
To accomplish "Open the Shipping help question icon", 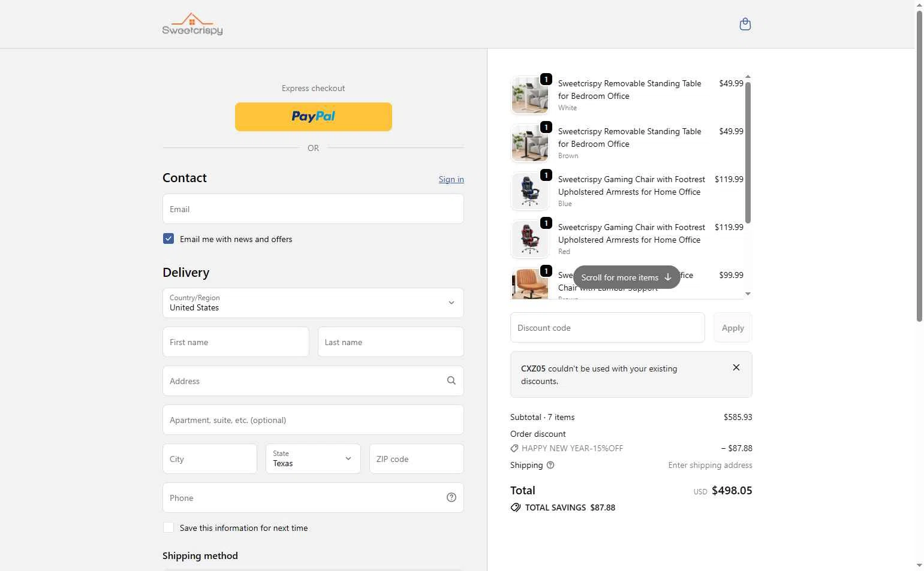I will coord(550,465).
